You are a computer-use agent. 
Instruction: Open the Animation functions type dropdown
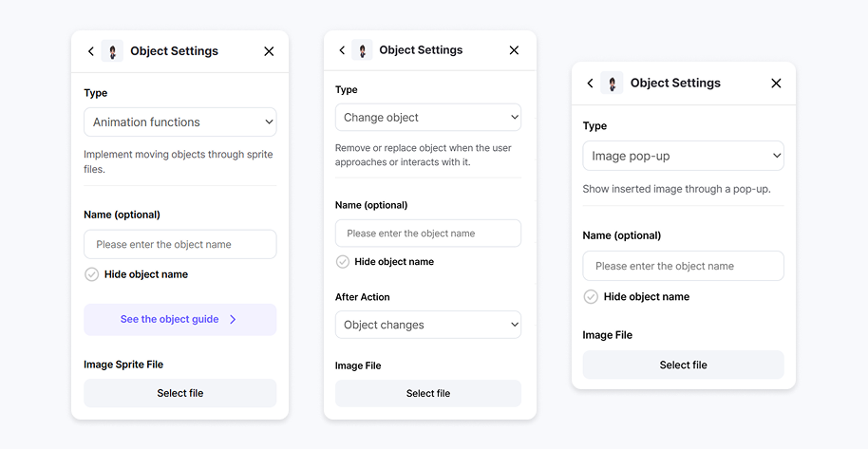pyautogui.click(x=179, y=122)
